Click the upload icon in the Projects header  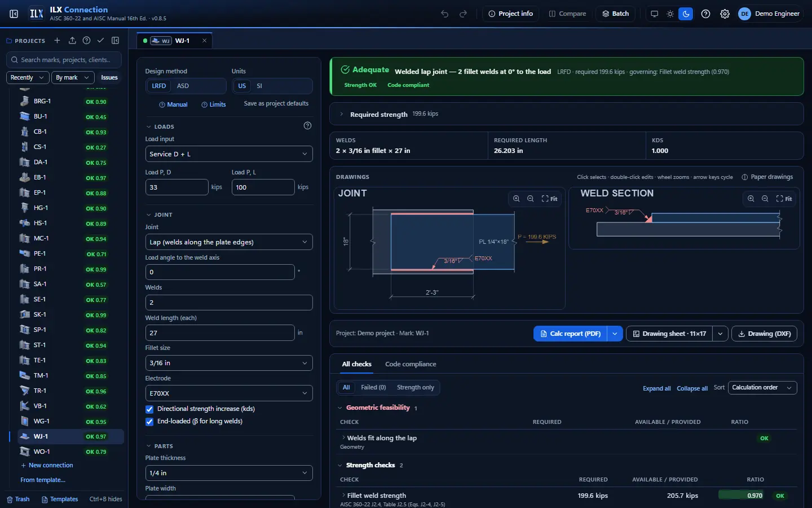click(x=72, y=41)
